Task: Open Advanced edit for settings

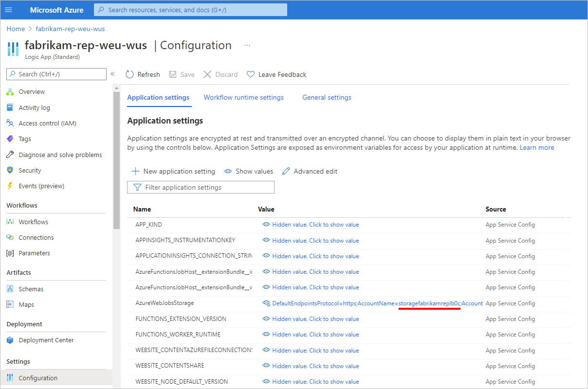Action: click(310, 171)
